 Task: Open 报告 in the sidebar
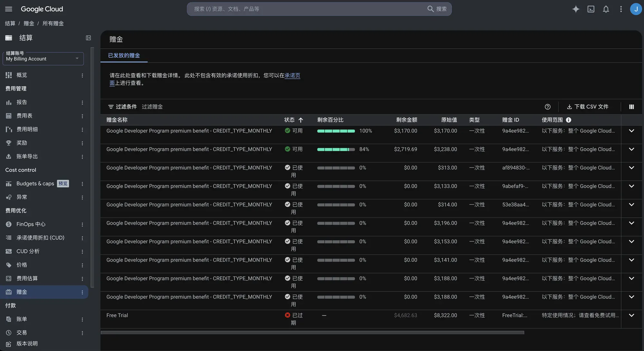tap(22, 102)
